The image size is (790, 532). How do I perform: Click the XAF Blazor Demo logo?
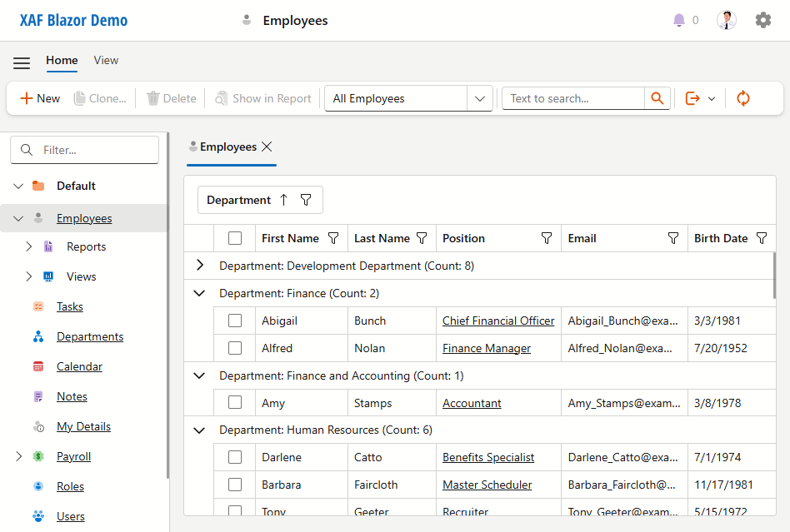coord(73,21)
